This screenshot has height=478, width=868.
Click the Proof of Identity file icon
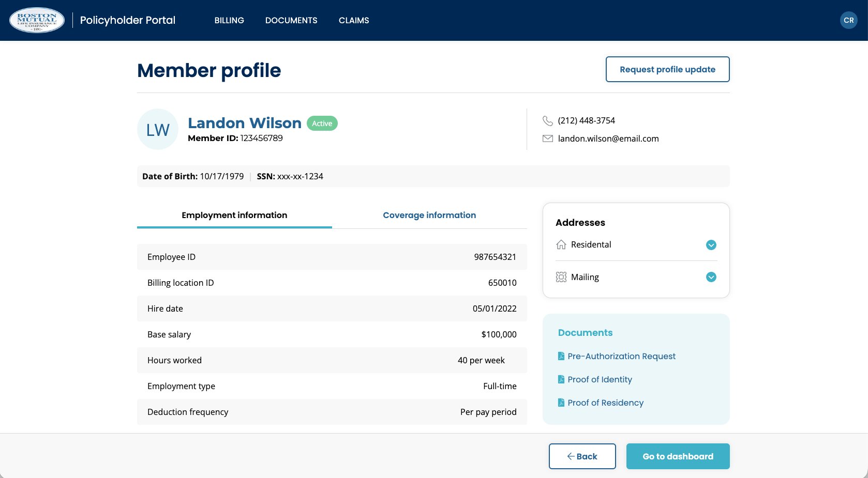click(561, 379)
